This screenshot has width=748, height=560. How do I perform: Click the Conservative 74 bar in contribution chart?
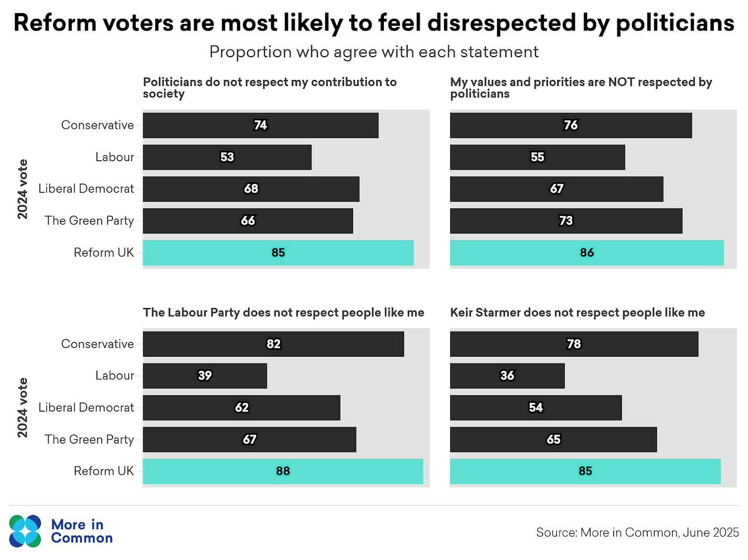260,125
